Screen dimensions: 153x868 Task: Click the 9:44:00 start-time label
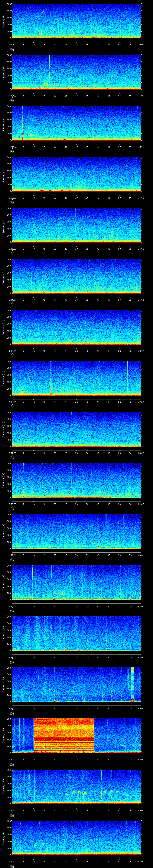point(12,810)
